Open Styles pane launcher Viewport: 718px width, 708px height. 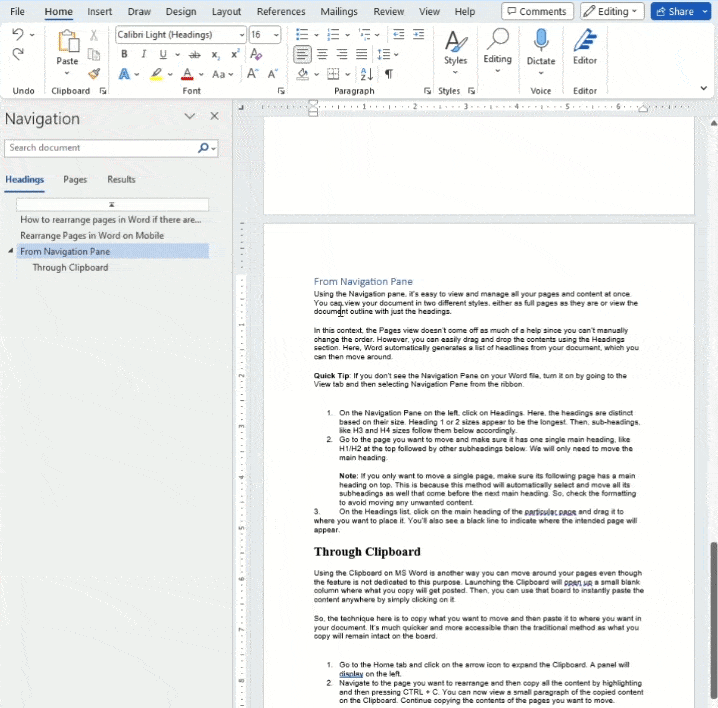pyautogui.click(x=471, y=91)
